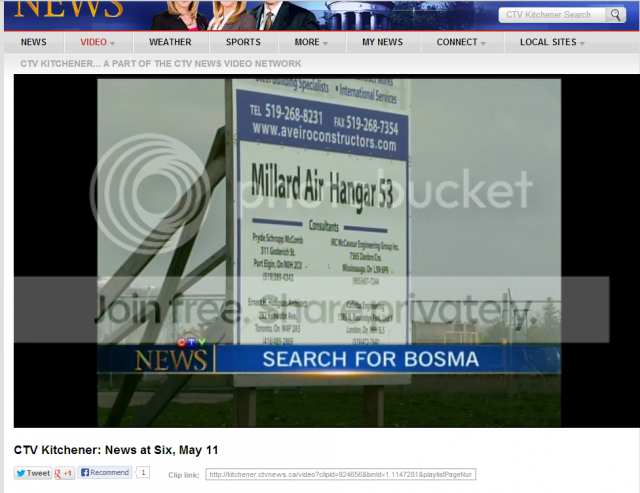
Task: Expand the More menu
Action: click(311, 43)
